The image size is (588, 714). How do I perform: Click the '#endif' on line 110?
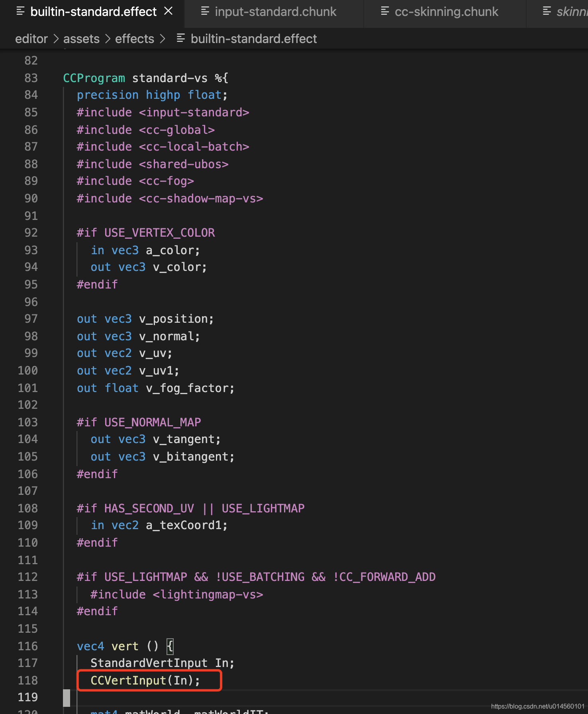pyautogui.click(x=97, y=543)
